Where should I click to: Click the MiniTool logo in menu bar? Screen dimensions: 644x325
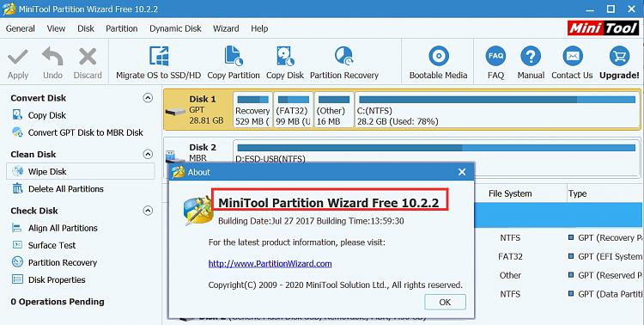click(604, 28)
